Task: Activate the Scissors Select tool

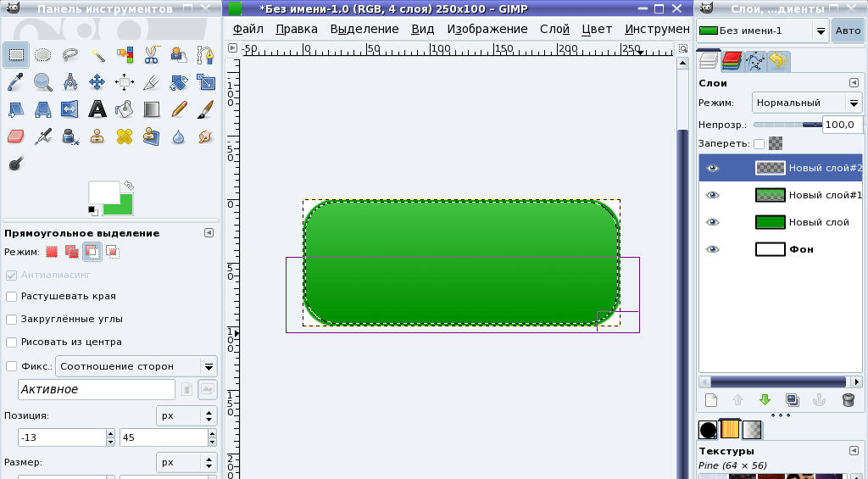Action: (151, 55)
